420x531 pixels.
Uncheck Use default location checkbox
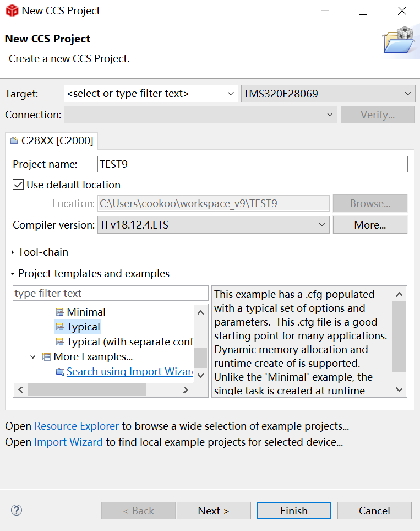click(x=18, y=185)
